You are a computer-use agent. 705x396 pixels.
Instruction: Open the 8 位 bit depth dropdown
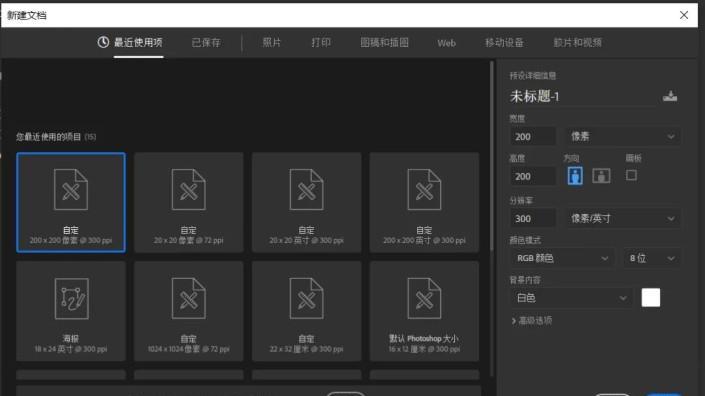(x=651, y=258)
